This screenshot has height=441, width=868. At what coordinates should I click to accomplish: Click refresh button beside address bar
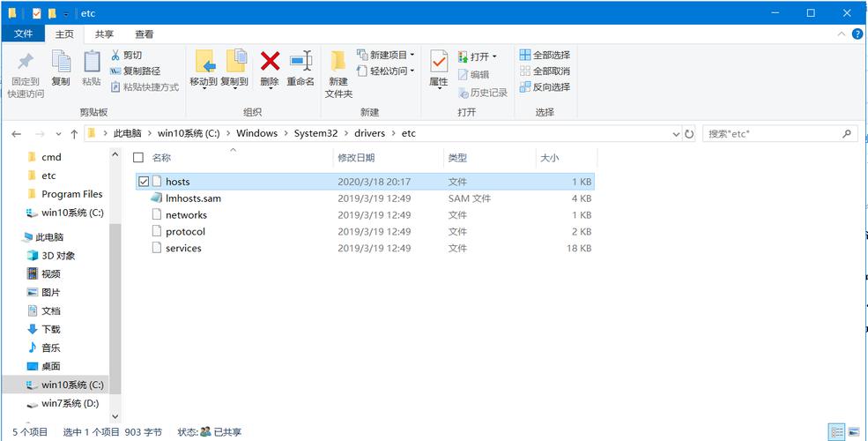[x=689, y=133]
